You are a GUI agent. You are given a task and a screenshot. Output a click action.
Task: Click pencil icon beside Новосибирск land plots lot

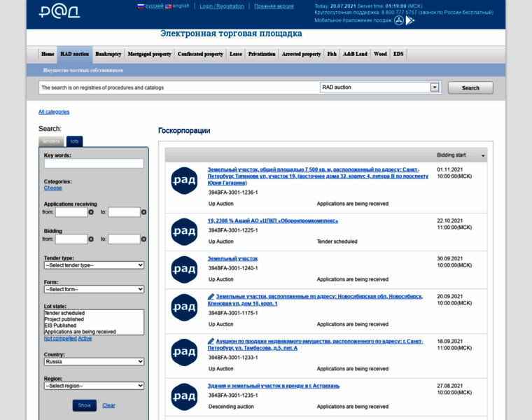(x=211, y=297)
